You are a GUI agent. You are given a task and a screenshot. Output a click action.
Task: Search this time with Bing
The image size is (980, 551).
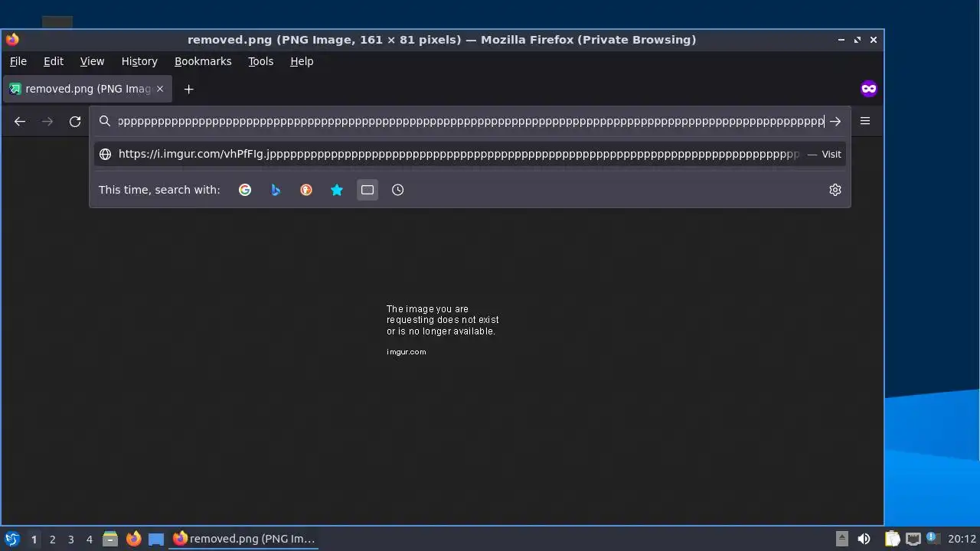click(276, 190)
